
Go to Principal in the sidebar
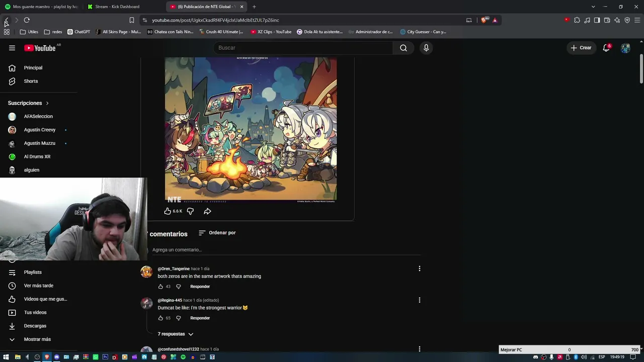pyautogui.click(x=33, y=68)
